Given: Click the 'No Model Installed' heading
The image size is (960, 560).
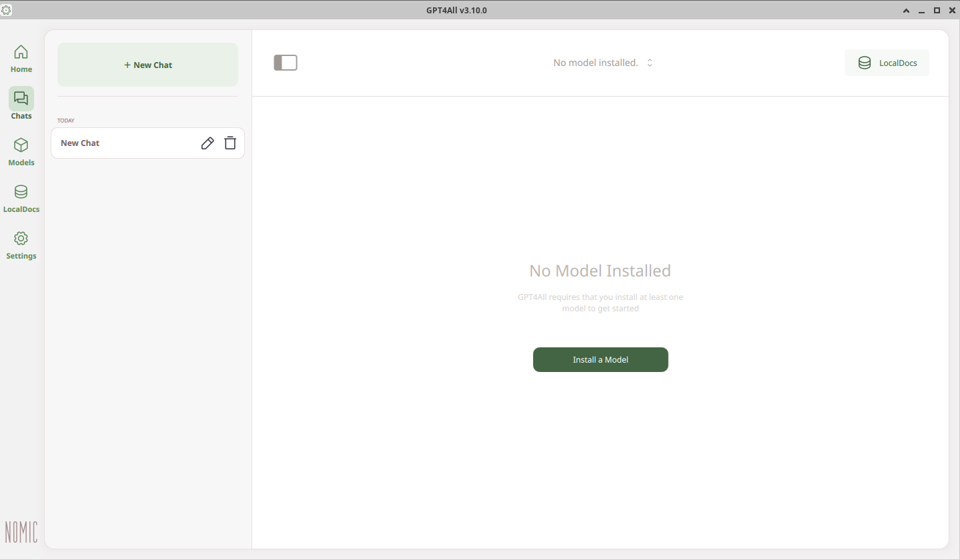Looking at the screenshot, I should (x=600, y=271).
